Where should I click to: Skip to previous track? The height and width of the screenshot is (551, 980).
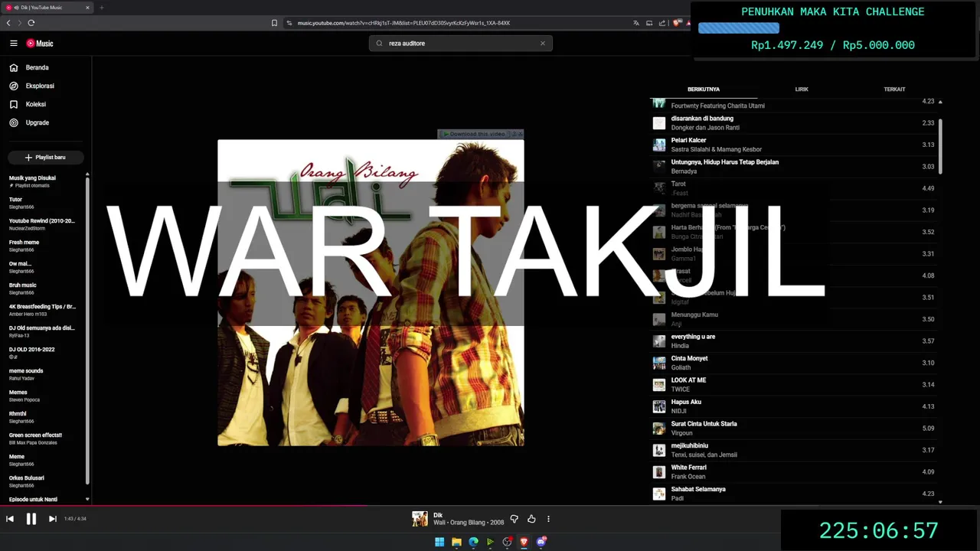[x=10, y=519]
